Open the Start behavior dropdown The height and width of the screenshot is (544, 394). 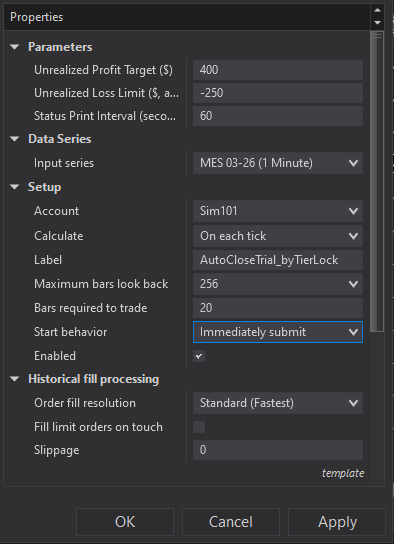pos(278,332)
